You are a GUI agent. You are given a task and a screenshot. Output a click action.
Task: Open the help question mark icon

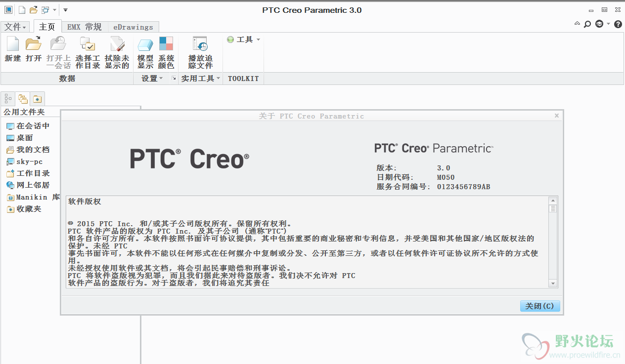618,24
